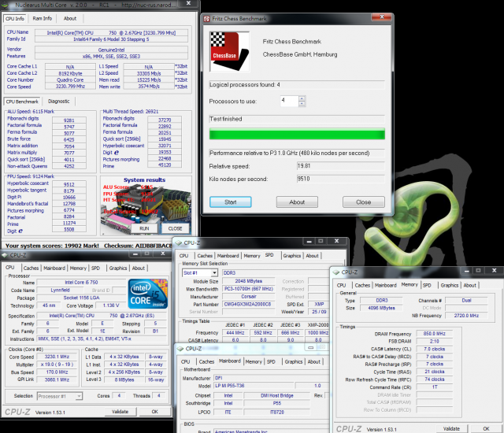The width and height of the screenshot is (504, 433).
Task: Click the CPU-Z icon in the SPD window title bar
Action: (x=179, y=242)
